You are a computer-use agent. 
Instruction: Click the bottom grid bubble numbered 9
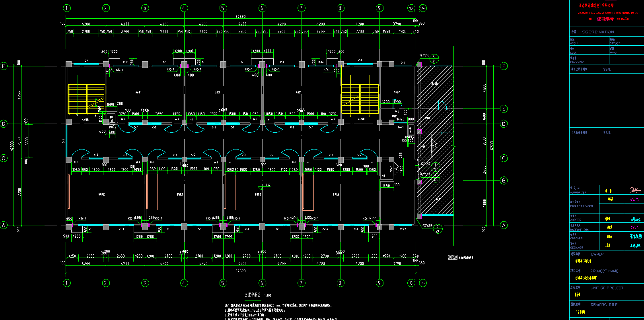379,283
